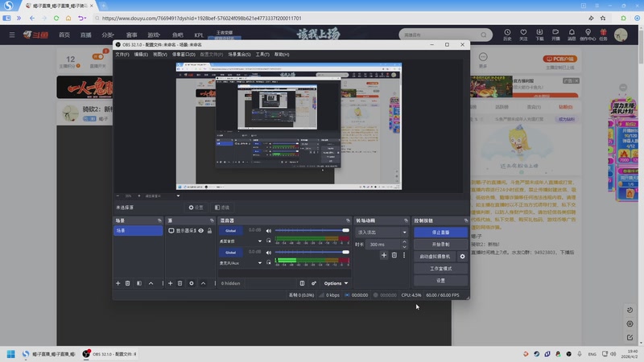Switch to OBS 32.1.0 taskbar item

(x=109, y=354)
